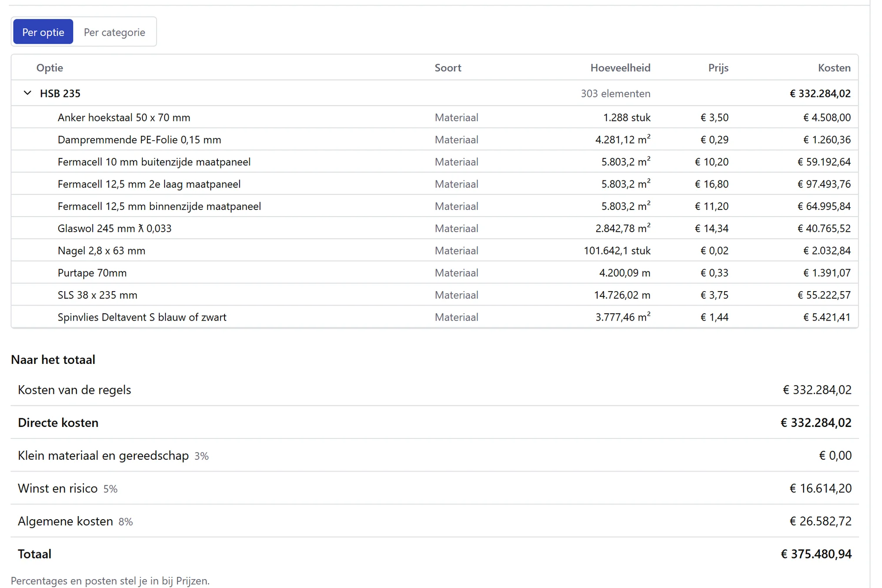Select Glaswol 245 mm row
The image size is (882, 588).
(x=434, y=228)
